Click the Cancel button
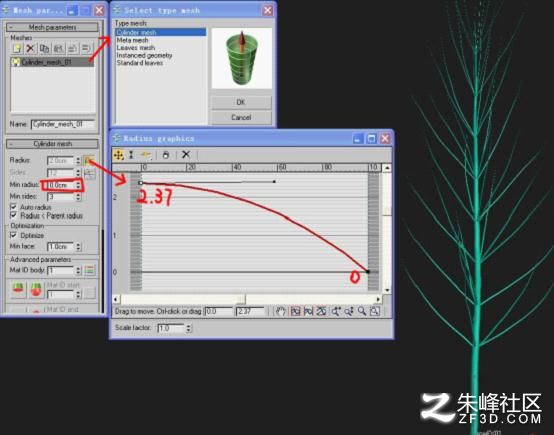This screenshot has width=554, height=435. coord(241,117)
